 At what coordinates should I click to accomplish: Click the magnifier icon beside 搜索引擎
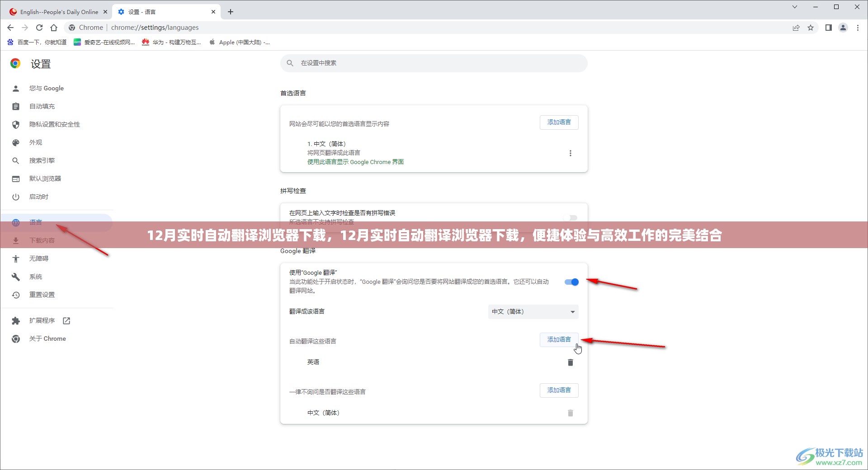[16, 160]
